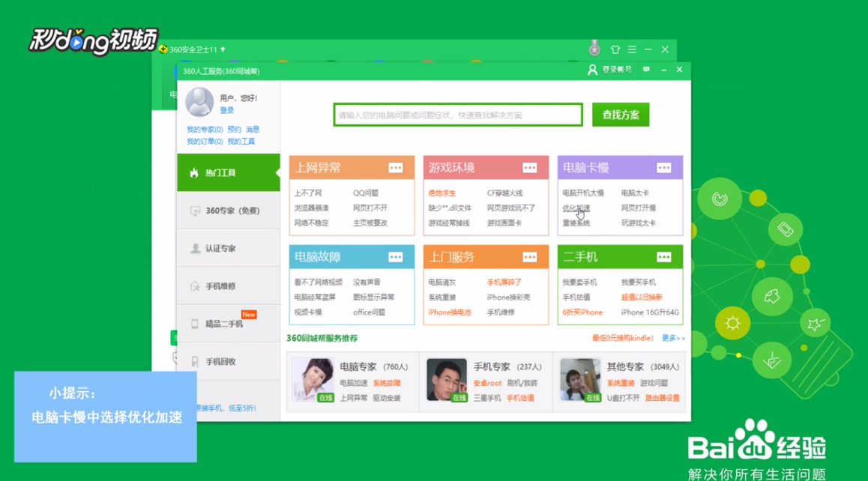Viewport: 868px width, 481px height.
Task: Click the feedback message icon in title bar
Action: click(x=646, y=70)
